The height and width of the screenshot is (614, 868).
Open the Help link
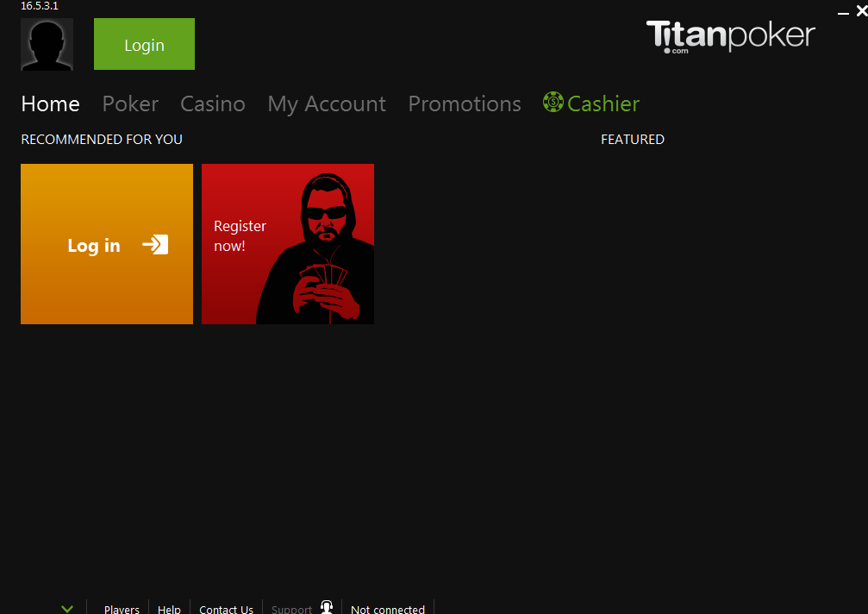pyautogui.click(x=169, y=609)
